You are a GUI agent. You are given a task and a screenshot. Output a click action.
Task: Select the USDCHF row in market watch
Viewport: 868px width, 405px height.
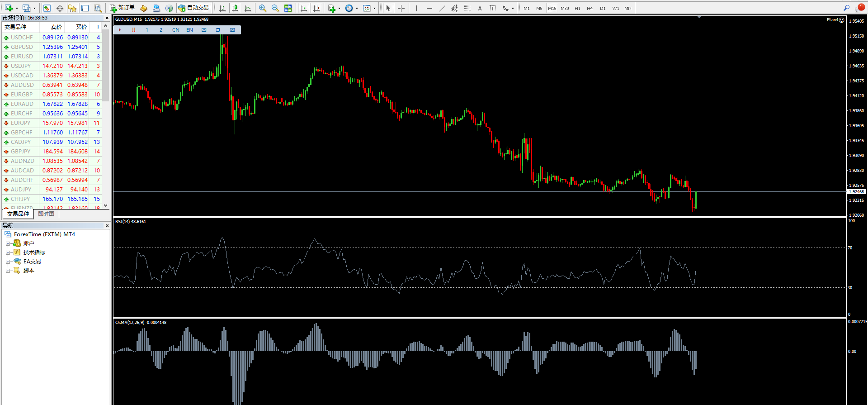52,38
